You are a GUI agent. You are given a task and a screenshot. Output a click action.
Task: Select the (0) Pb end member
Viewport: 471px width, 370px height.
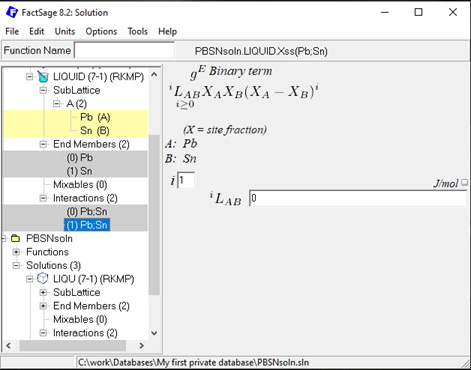80,158
